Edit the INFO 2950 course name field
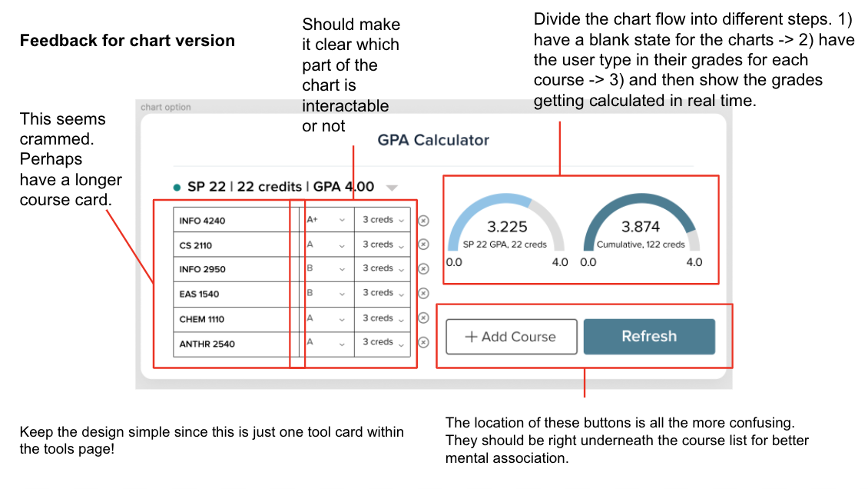Screen dimensions: 868x489 click(x=237, y=268)
